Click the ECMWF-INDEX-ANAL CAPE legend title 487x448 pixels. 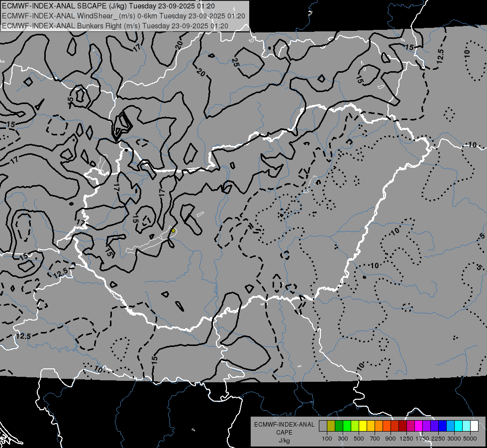pyautogui.click(x=284, y=428)
